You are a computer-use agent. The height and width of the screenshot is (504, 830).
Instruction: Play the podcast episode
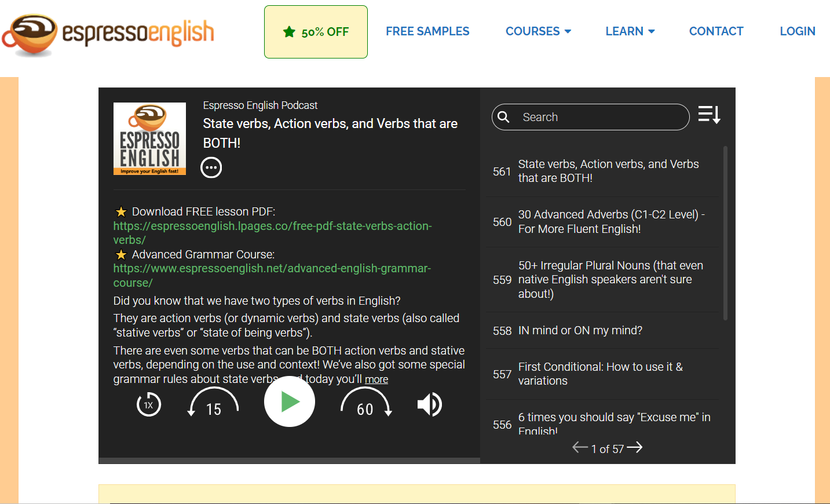pyautogui.click(x=290, y=401)
